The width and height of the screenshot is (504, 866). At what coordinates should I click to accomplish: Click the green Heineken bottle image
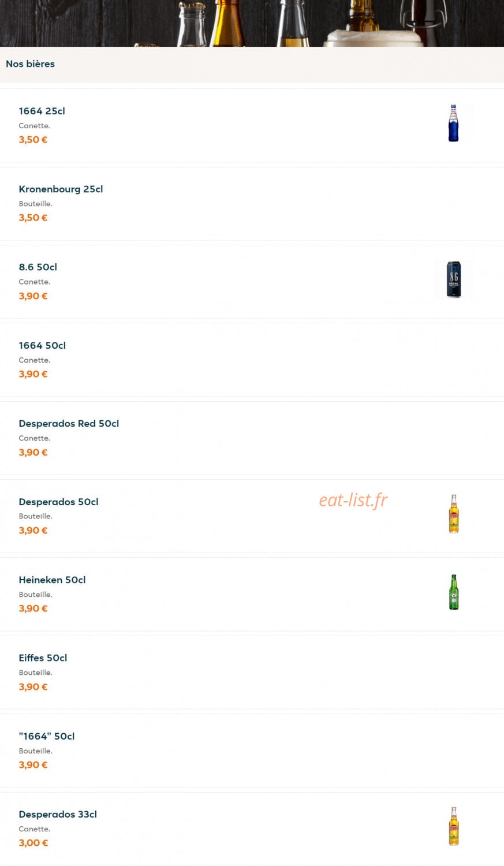(454, 592)
